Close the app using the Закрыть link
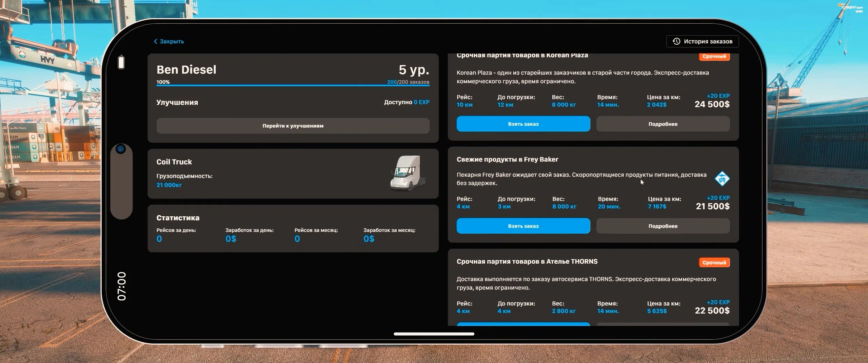868x363 pixels. pos(172,41)
